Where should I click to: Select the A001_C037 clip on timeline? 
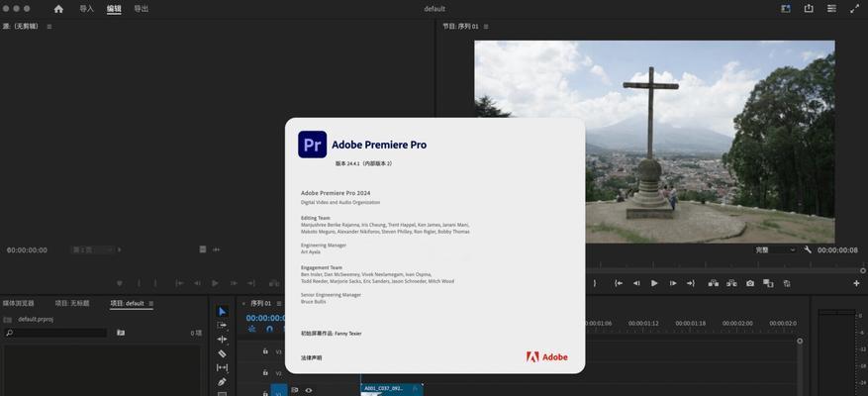click(392, 389)
